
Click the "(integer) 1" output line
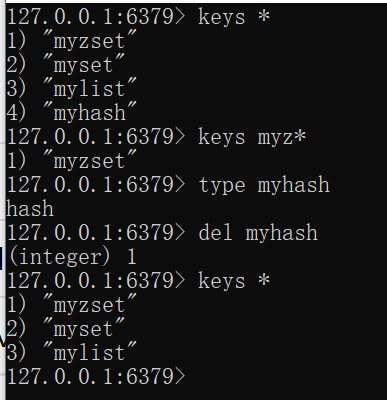pos(72,257)
